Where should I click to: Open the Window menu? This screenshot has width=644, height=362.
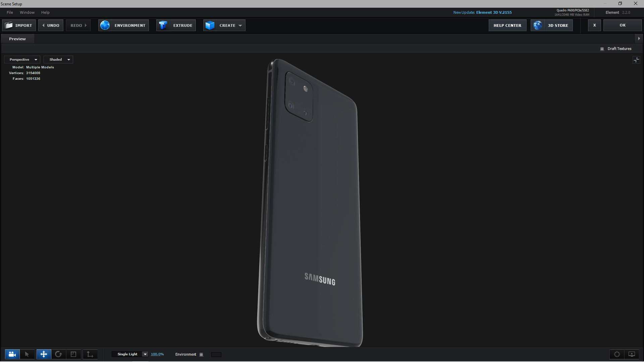[x=27, y=12]
